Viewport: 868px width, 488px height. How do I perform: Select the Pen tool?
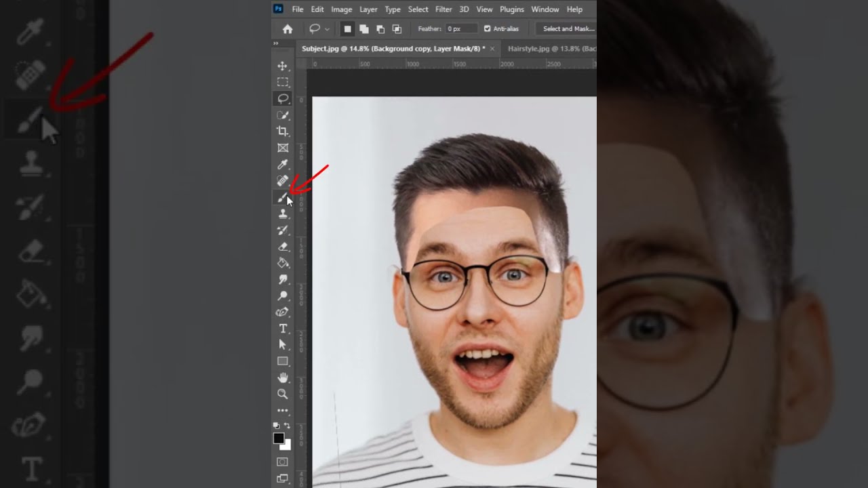pos(283,312)
